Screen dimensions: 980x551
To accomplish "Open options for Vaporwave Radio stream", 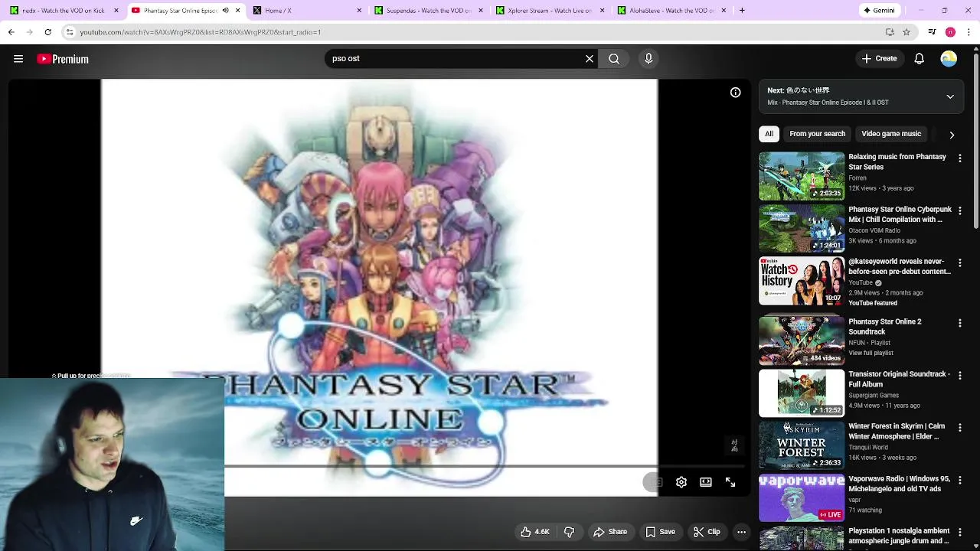I will [959, 480].
